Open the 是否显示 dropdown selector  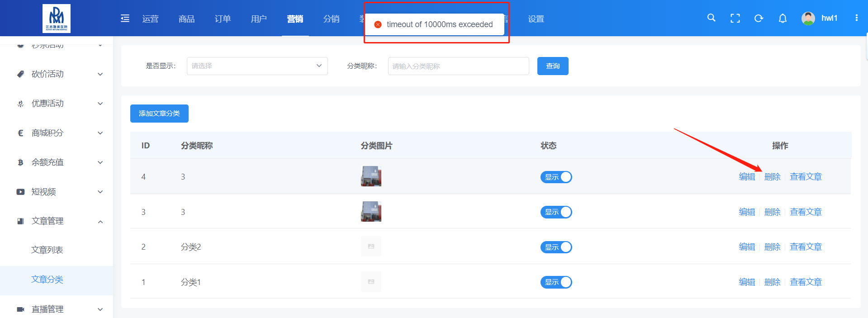pos(257,66)
